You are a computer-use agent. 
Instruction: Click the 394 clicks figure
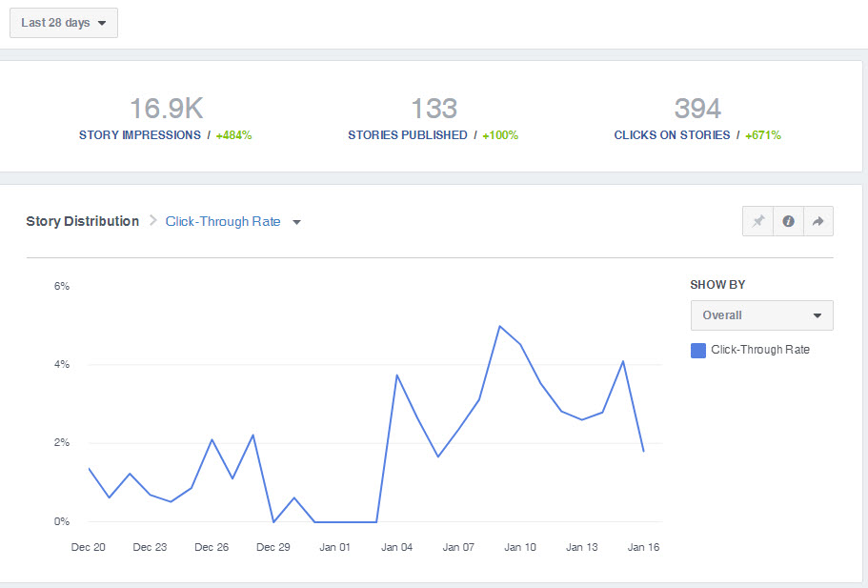coord(697,108)
